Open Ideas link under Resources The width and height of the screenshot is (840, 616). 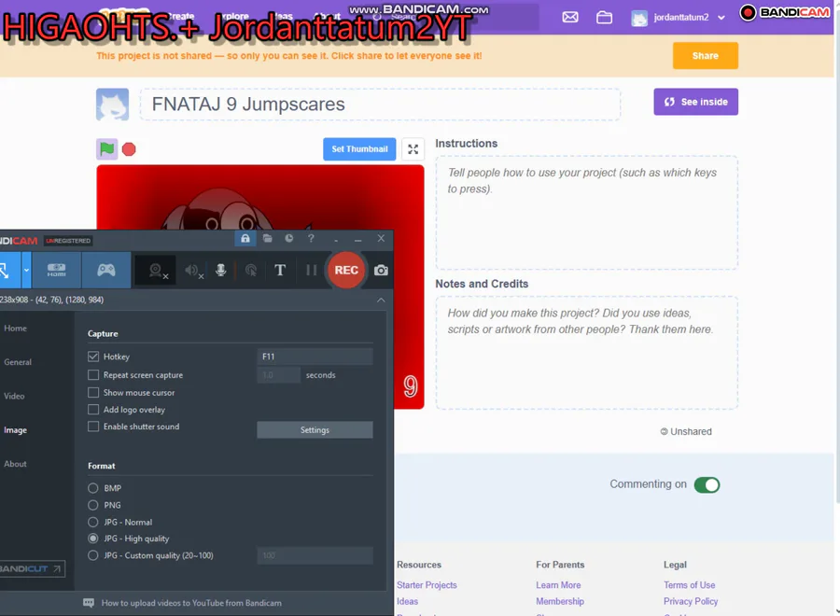point(407,602)
